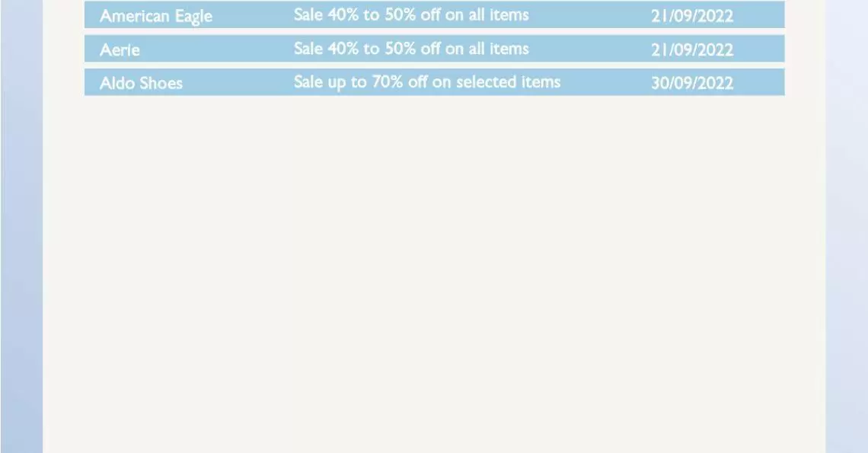Click the American Eagle store name
Screen dimensions: 868x453
pos(156,16)
